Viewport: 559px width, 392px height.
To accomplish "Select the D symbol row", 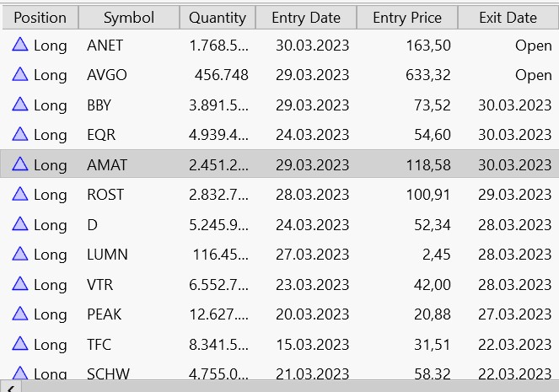I will point(280,225).
